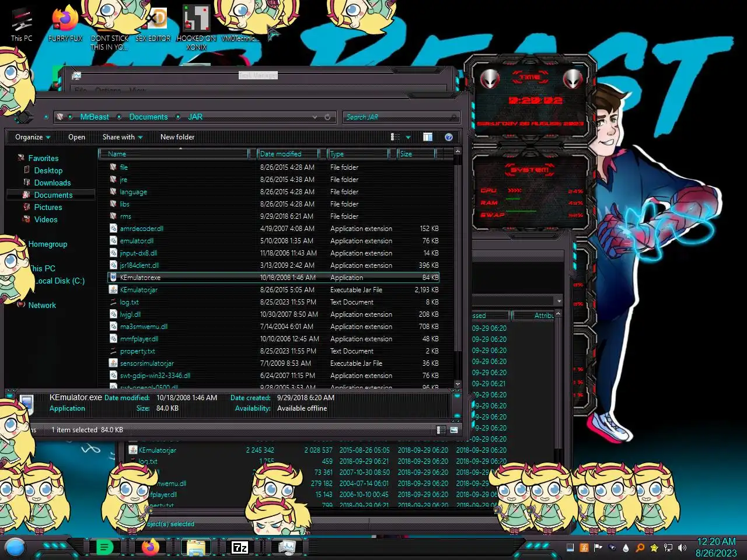
Task: Click the Open toolbar button
Action: click(76, 137)
